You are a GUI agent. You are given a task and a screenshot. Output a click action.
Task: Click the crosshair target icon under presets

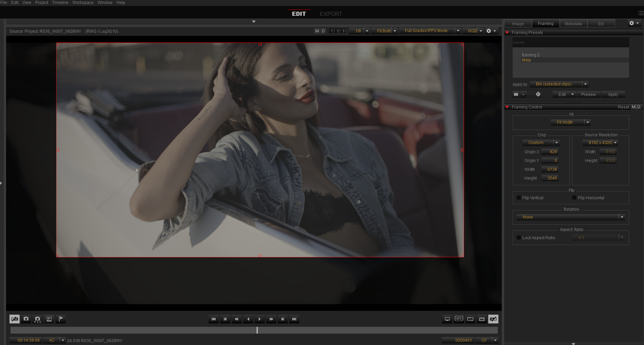pos(538,95)
